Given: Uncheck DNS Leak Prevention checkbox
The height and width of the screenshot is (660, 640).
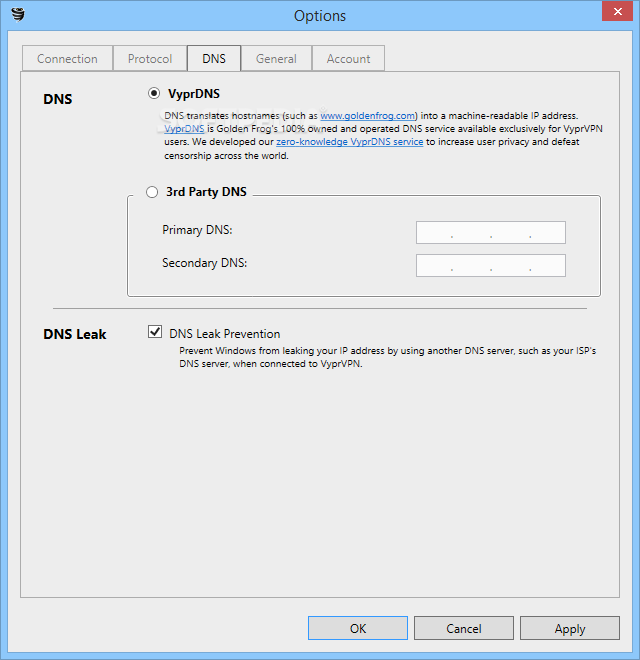Looking at the screenshot, I should click(x=155, y=332).
